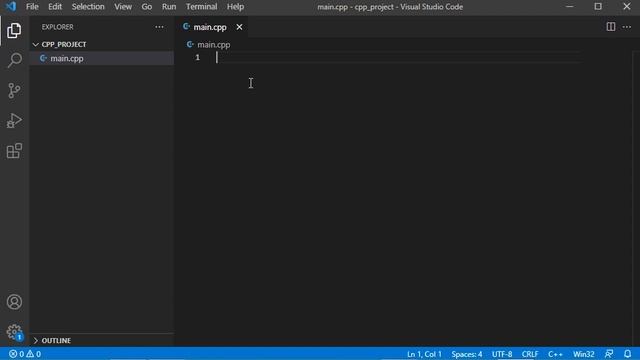This screenshot has height=360, width=640.
Task: Click the EXPLORER panel title
Action: 58,27
